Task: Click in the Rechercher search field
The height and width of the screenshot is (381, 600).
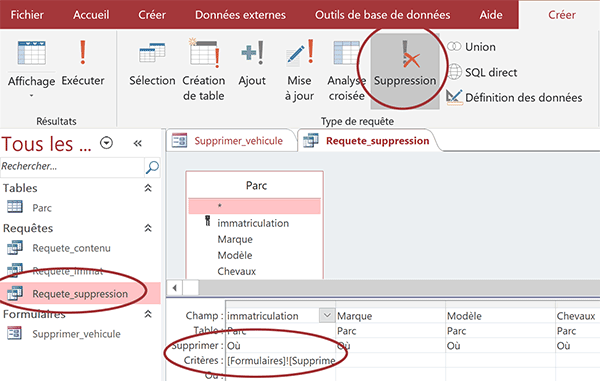Action: click(x=72, y=166)
